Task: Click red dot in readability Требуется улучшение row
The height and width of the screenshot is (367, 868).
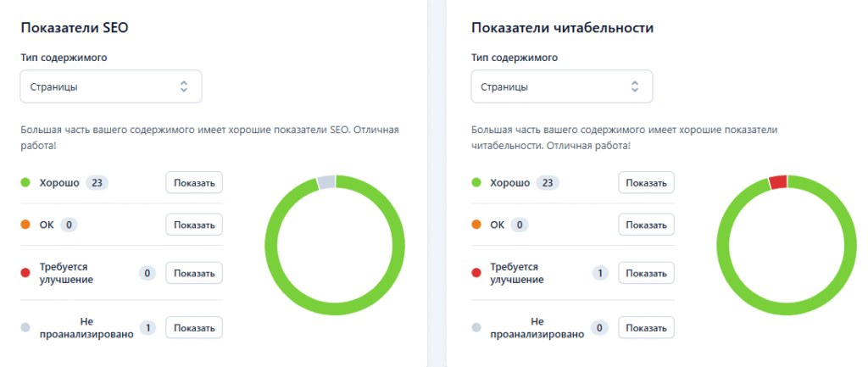Action: click(476, 273)
